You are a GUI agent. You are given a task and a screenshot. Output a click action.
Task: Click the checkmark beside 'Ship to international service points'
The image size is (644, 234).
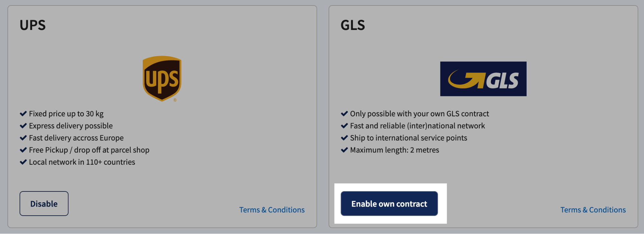[344, 138]
